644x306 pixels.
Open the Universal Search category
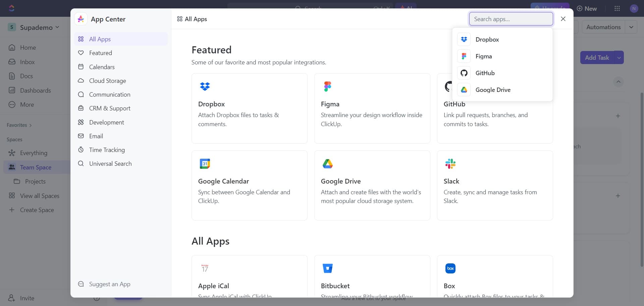pos(110,163)
